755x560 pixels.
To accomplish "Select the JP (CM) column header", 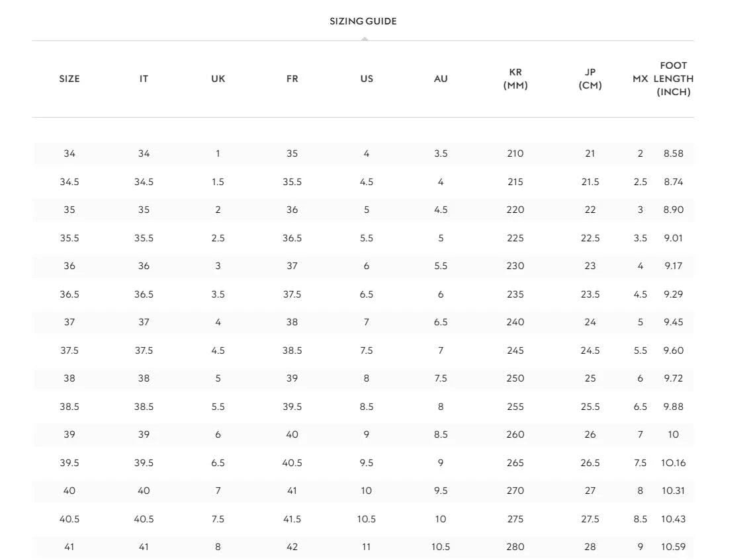I will pos(590,79).
